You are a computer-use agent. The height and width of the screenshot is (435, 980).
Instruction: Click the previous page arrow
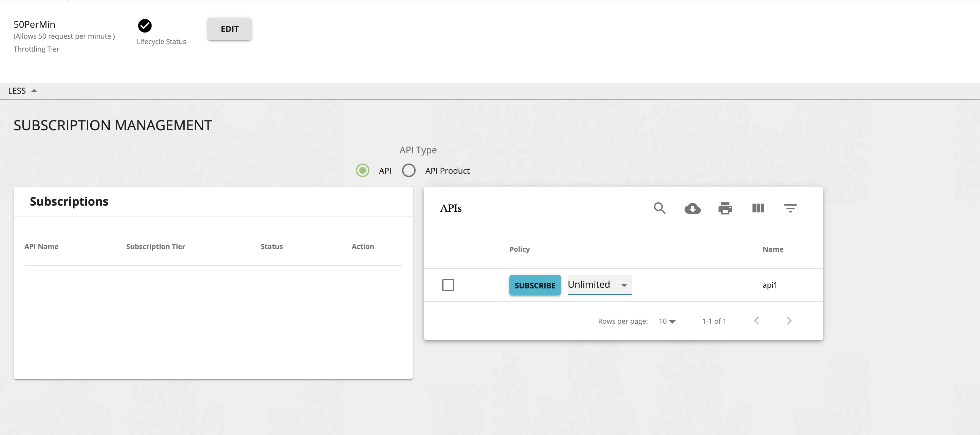(756, 321)
